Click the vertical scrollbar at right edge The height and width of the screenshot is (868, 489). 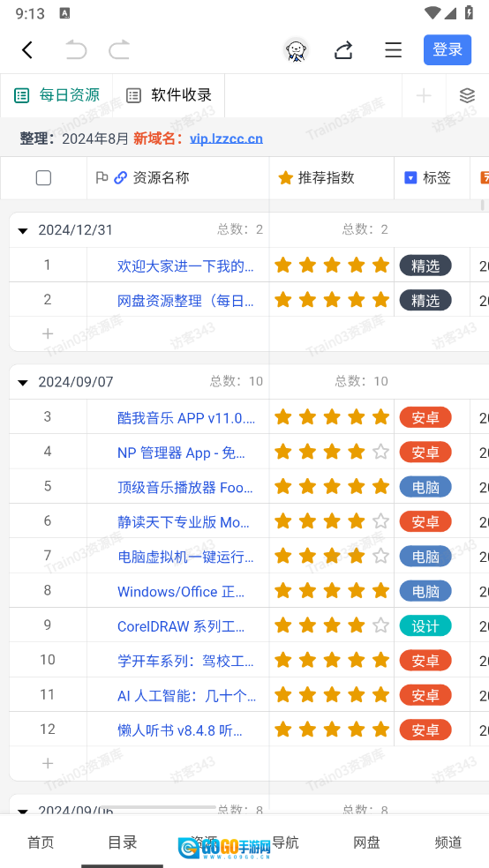[482, 206]
